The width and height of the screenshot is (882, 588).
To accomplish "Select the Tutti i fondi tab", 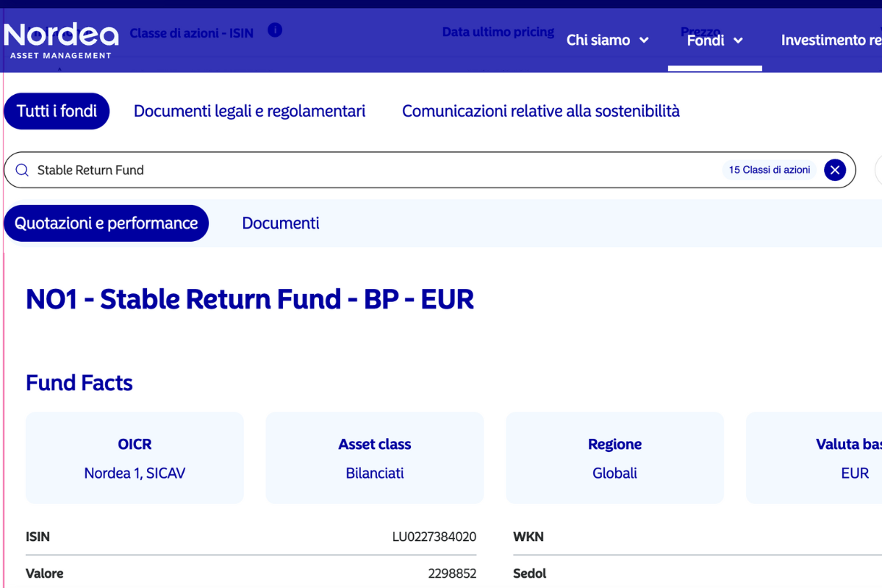I will tap(57, 110).
